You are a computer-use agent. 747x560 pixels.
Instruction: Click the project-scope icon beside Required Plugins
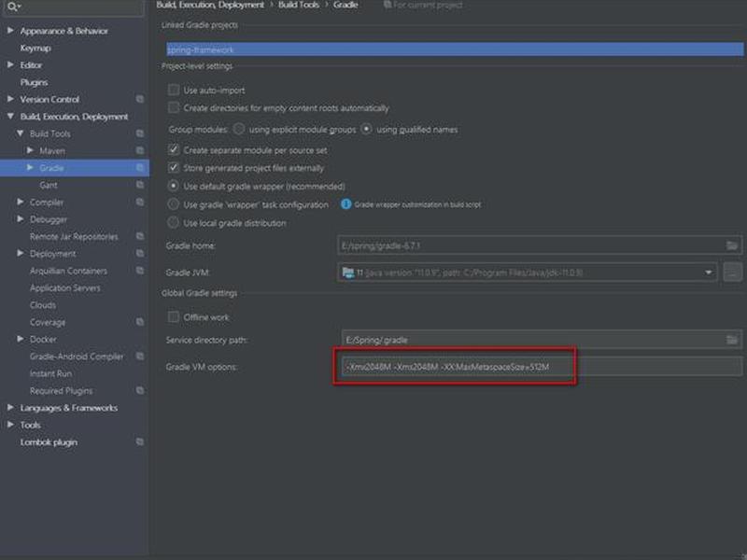139,390
